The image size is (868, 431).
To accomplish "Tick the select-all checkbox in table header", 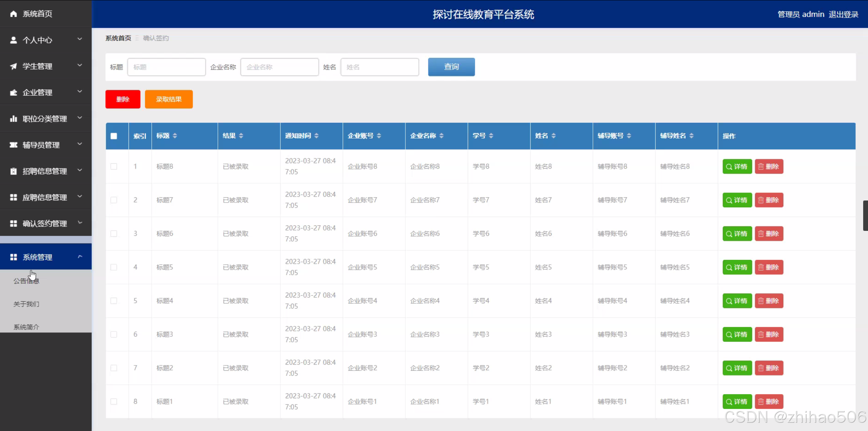I will (x=114, y=136).
